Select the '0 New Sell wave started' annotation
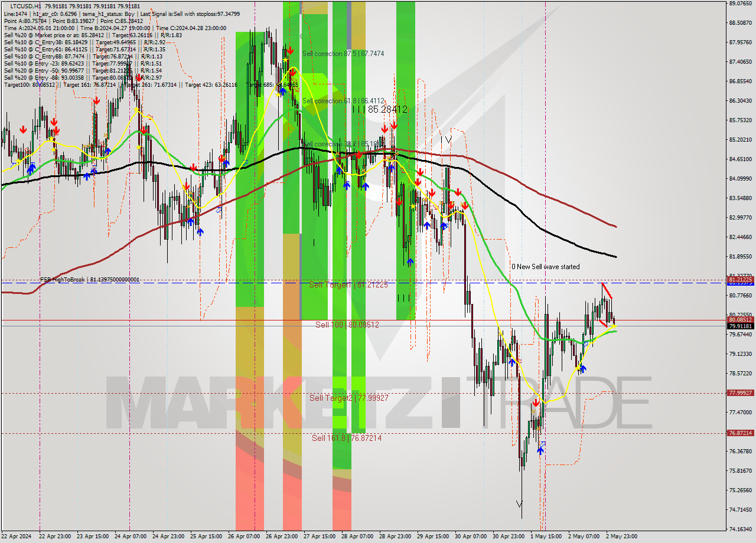756x543 pixels. tap(545, 267)
